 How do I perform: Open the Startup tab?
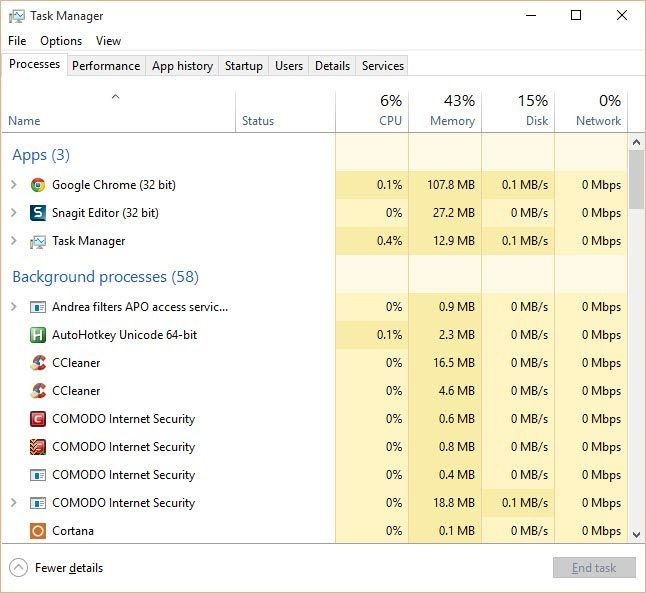coord(244,66)
